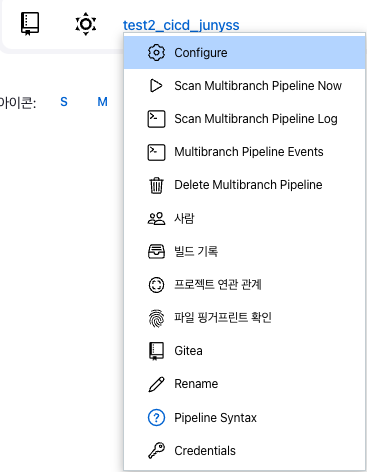
Task: Click the people icon beside 사람
Action: (156, 218)
